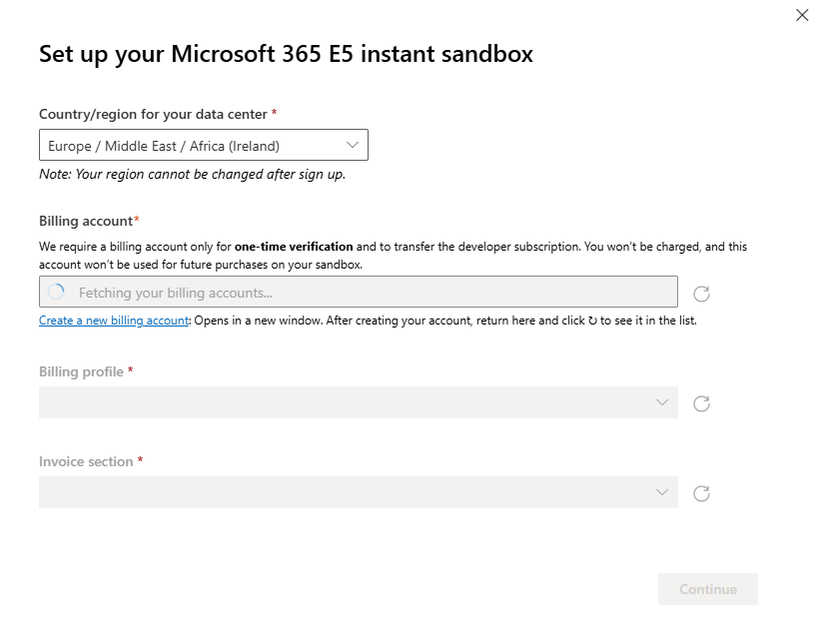Click the Fetching your billing accounts field
Viewport: 816px width, 644px height.
click(x=359, y=292)
